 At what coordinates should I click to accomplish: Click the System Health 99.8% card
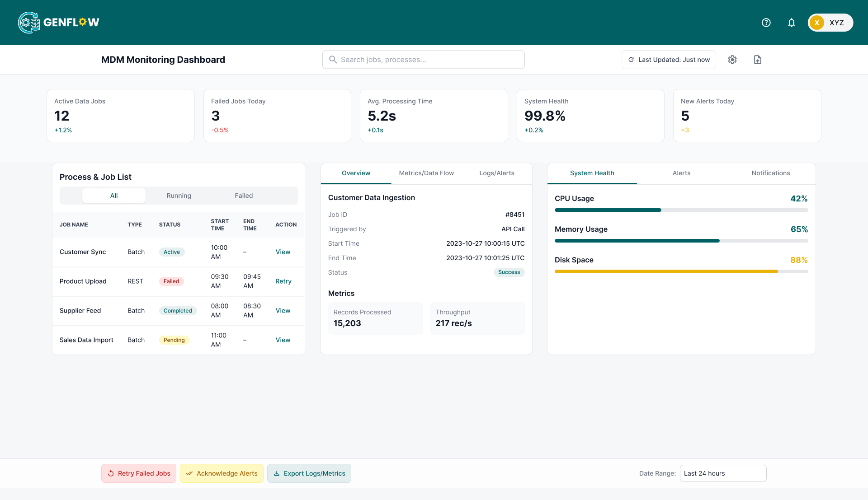point(590,116)
